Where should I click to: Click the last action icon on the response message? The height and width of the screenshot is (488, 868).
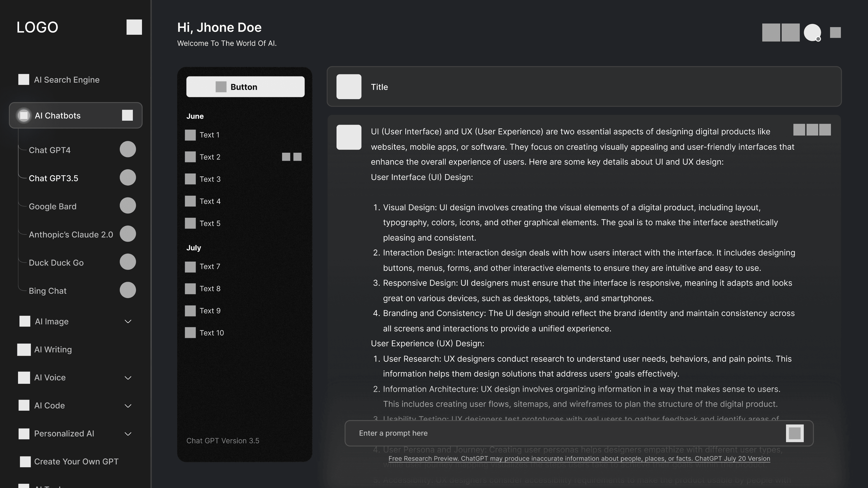(x=825, y=130)
